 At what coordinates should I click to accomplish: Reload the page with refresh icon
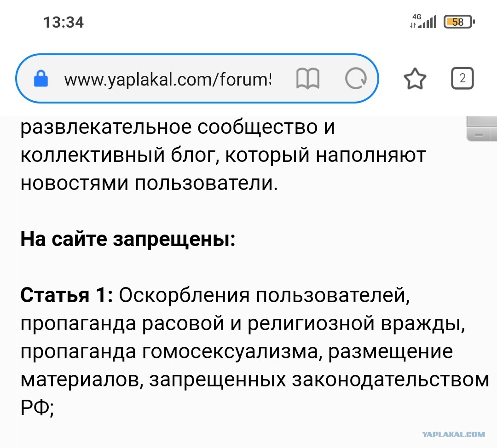click(x=356, y=79)
